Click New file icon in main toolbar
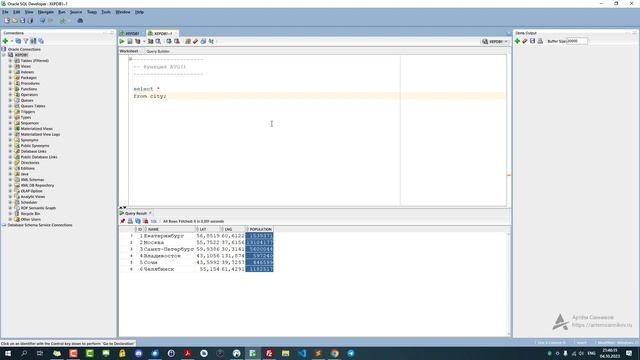The height and width of the screenshot is (360, 640). [x=7, y=20]
